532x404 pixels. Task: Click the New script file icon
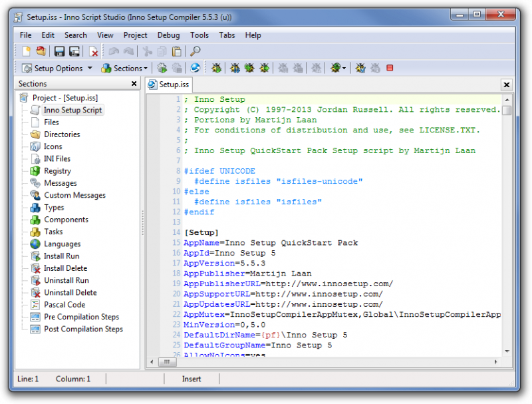(27, 51)
